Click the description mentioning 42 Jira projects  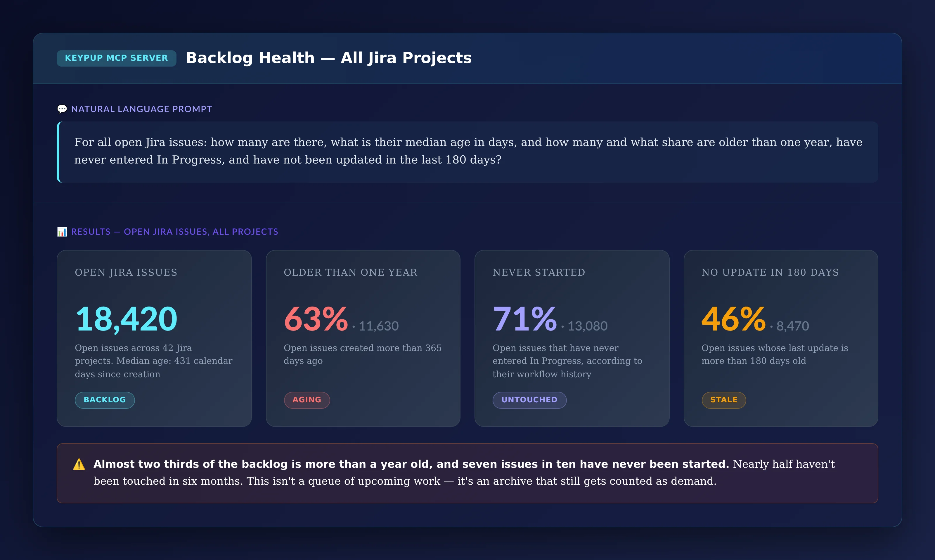point(154,361)
